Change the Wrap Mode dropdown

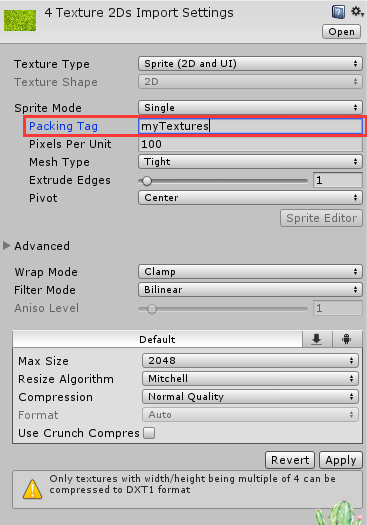(x=250, y=272)
